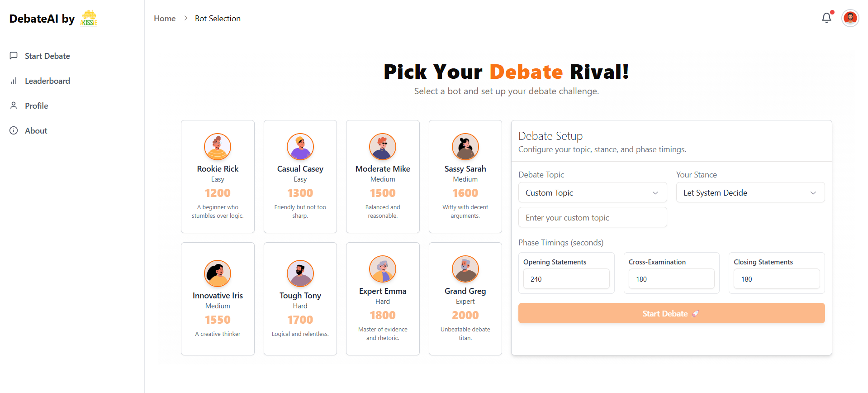
Task: Select the Home breadcrumb link
Action: [x=165, y=18]
